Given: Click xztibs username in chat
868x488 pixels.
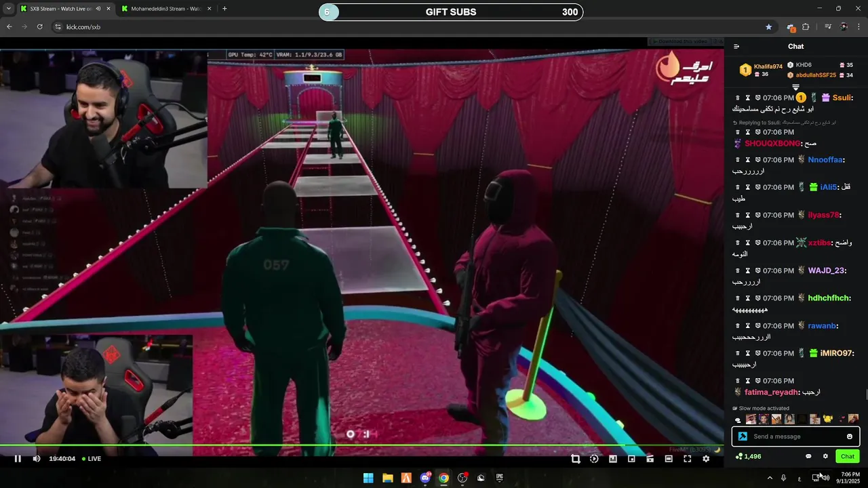Looking at the screenshot, I should click(820, 243).
